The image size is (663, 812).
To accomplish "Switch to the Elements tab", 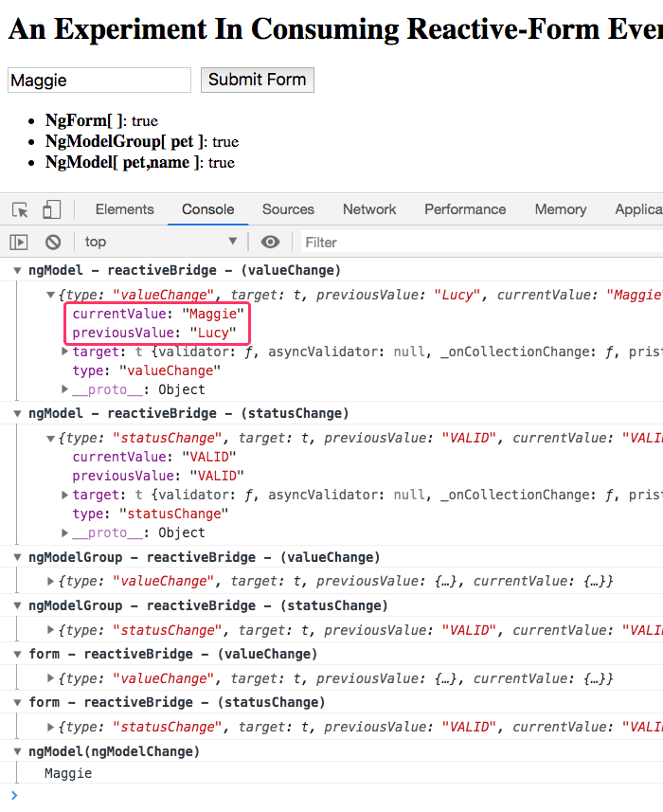I will (125, 209).
